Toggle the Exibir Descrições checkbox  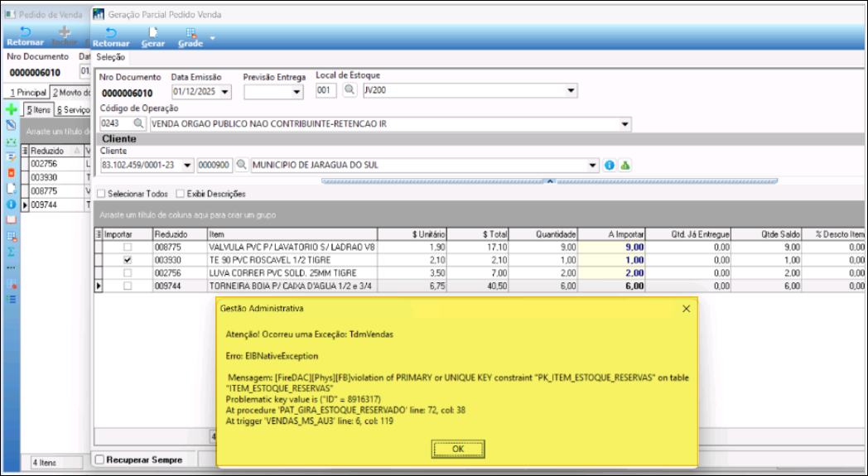pos(180,194)
